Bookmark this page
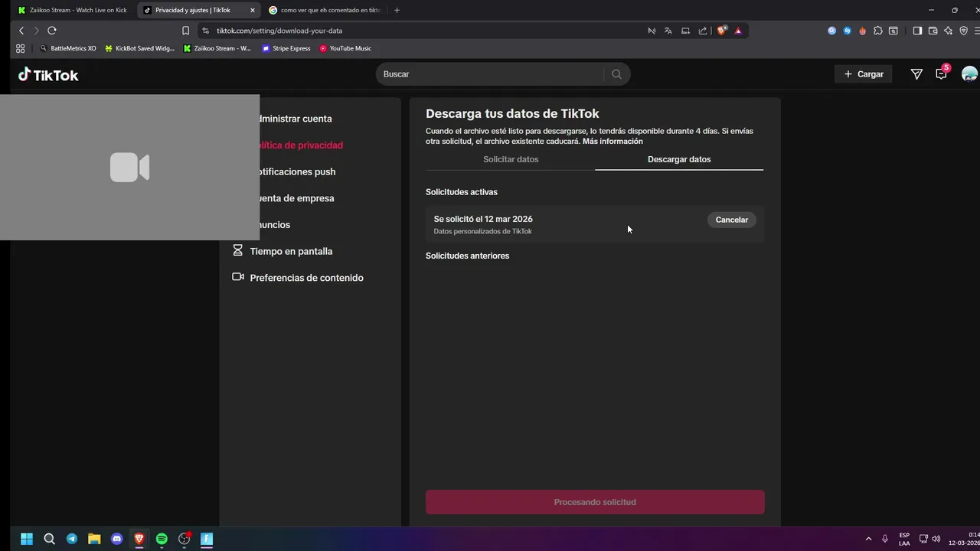Screen dimensions: 980x551 [185, 31]
